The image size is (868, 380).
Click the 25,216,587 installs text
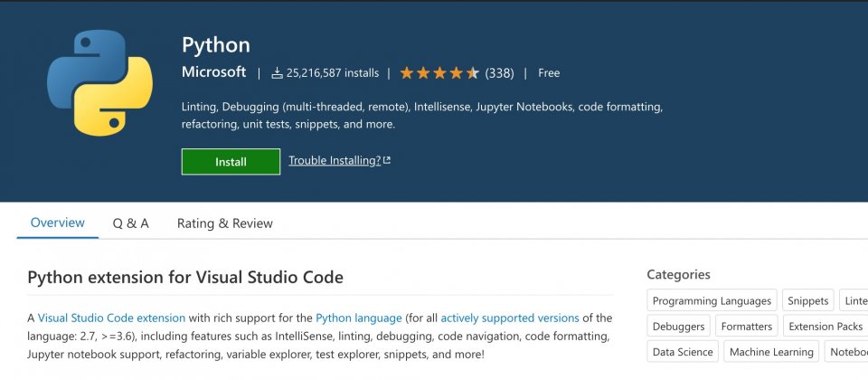tap(333, 73)
